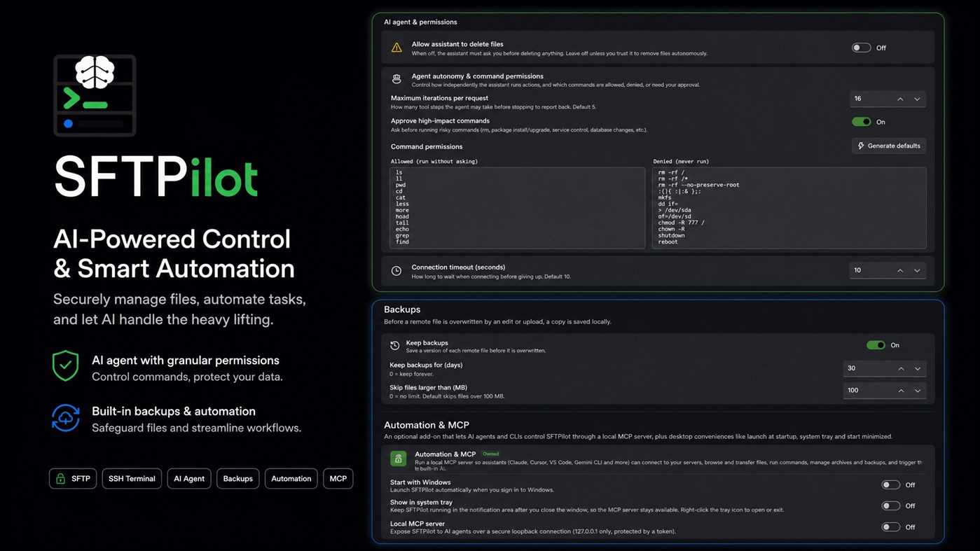Enable Start with Windows switch
The height and width of the screenshot is (551, 980).
[x=890, y=484]
